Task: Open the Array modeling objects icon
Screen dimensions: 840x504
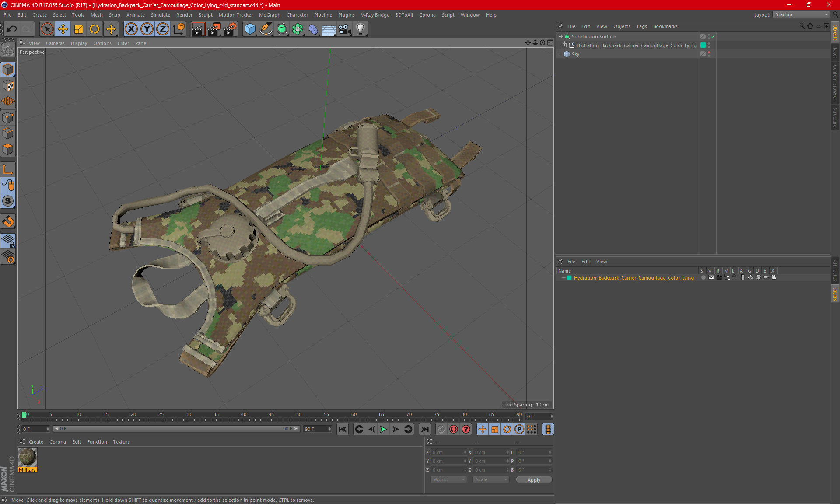Action: coord(297,29)
